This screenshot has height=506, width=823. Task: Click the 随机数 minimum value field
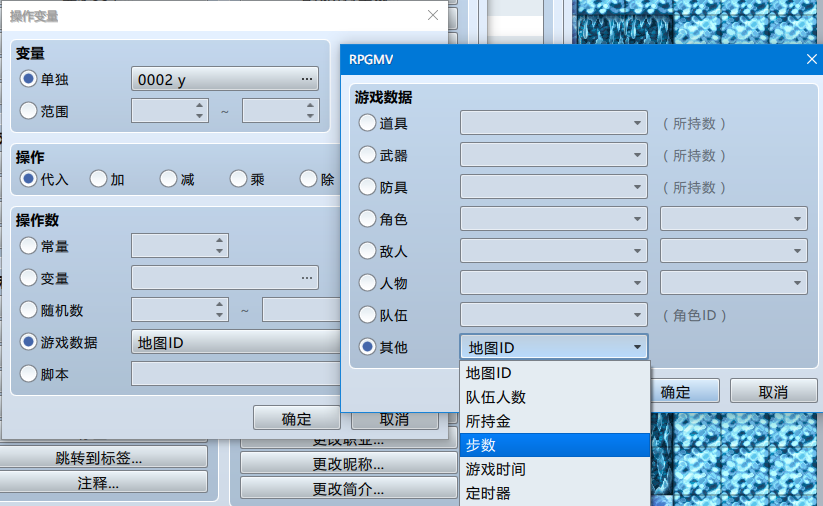180,310
